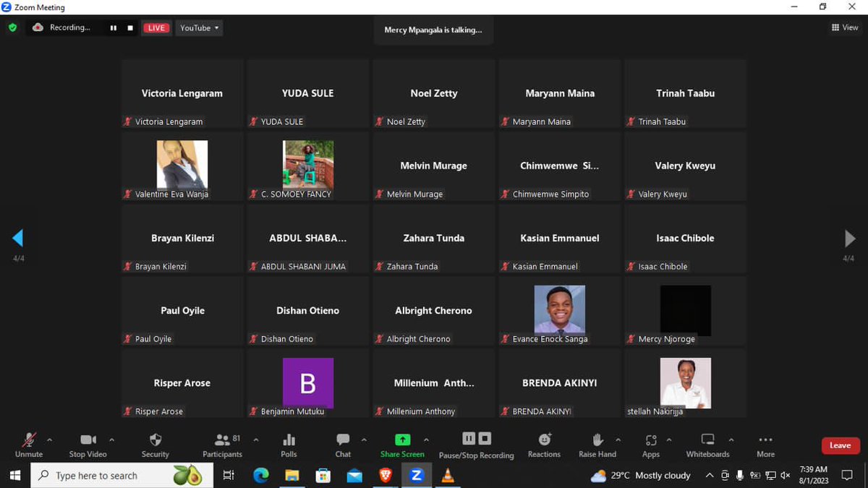The width and height of the screenshot is (868, 488).
Task: Open the Polls icon
Action: coord(289,445)
